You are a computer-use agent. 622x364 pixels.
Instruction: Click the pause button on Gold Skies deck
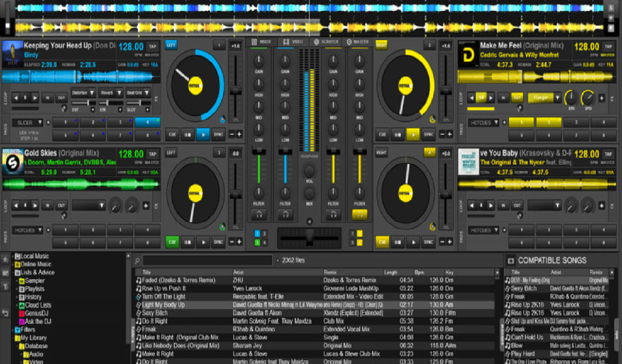click(x=188, y=242)
